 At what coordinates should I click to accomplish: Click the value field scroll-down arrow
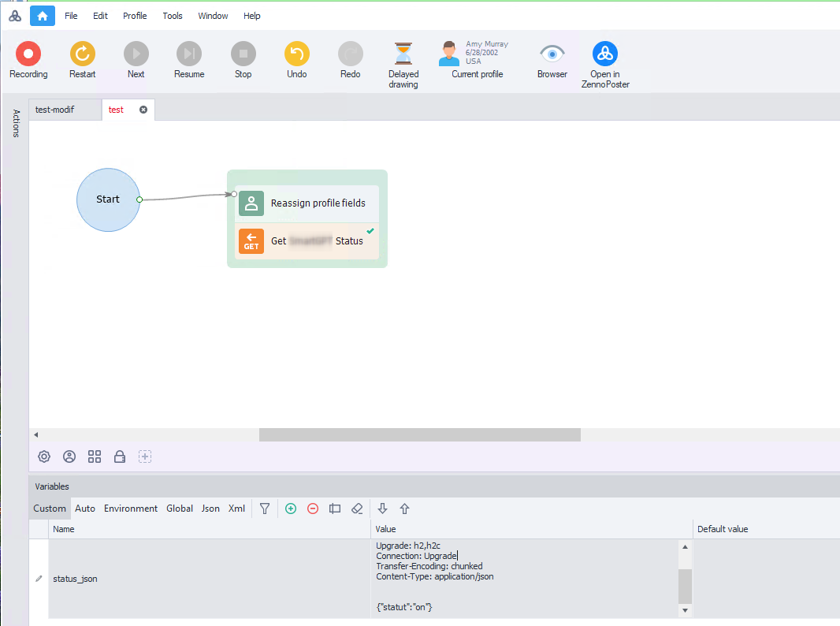(x=686, y=610)
